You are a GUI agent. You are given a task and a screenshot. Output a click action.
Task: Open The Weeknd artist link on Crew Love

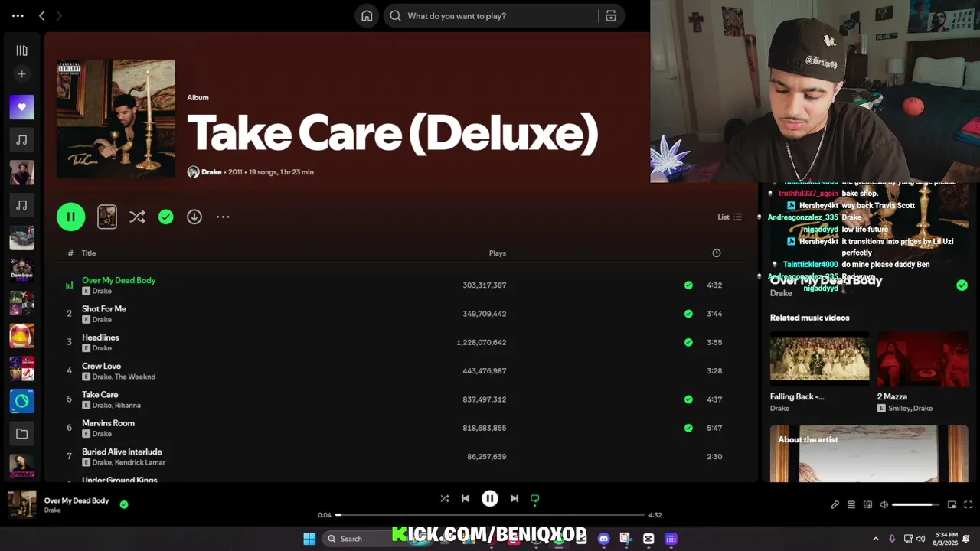136,377
